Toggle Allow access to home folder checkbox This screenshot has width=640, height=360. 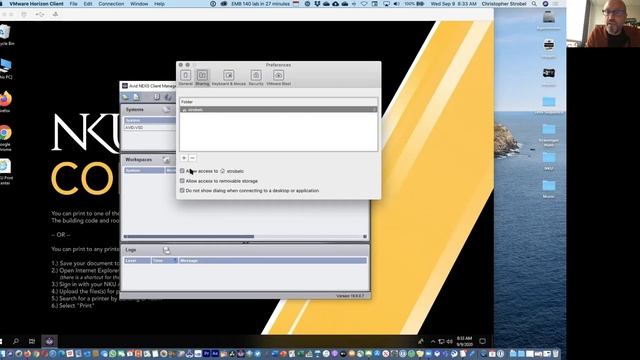point(182,171)
